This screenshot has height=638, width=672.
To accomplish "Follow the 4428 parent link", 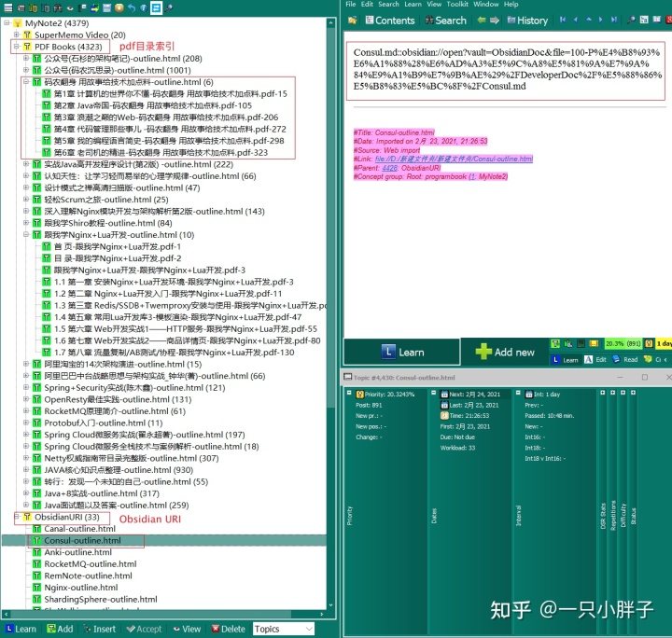I will tap(389, 168).
